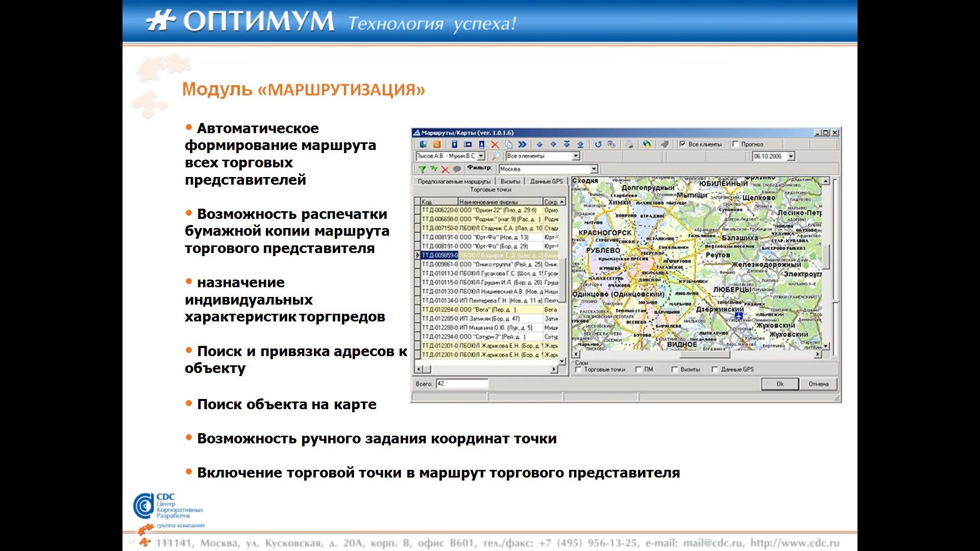This screenshot has width=980, height=551.
Task: Click the double-arrow forward toolbar icon
Action: [522, 144]
